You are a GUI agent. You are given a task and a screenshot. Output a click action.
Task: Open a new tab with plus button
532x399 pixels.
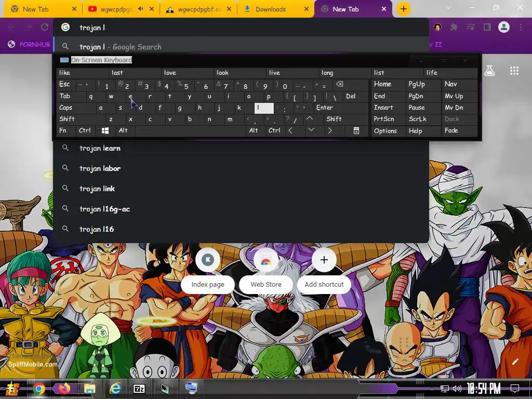pos(403,9)
